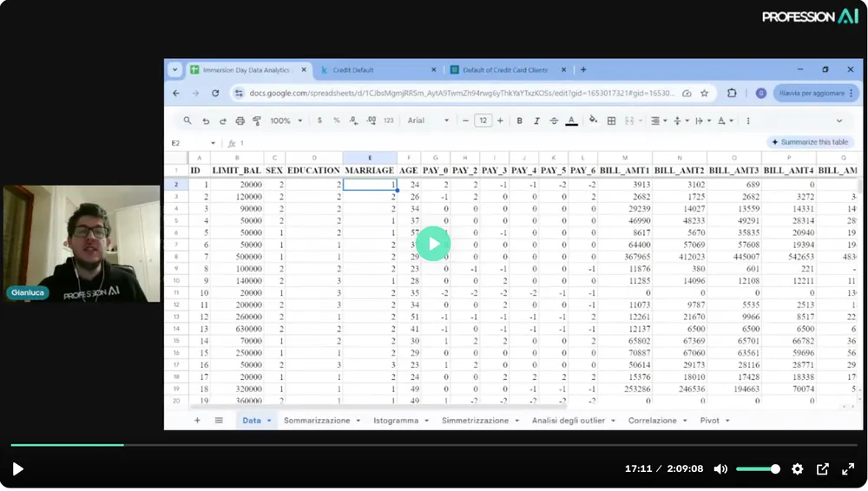868x491 pixels.
Task: Increase font size with plus button
Action: [x=501, y=121]
